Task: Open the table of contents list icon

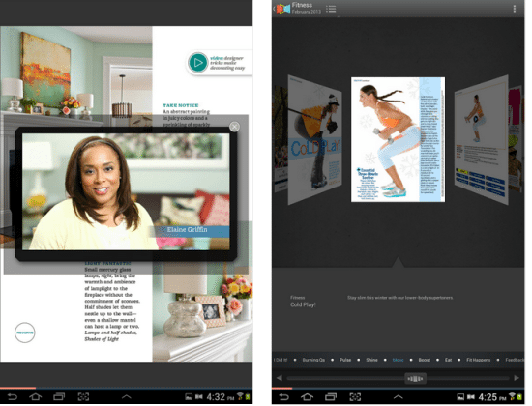Action: (x=331, y=9)
